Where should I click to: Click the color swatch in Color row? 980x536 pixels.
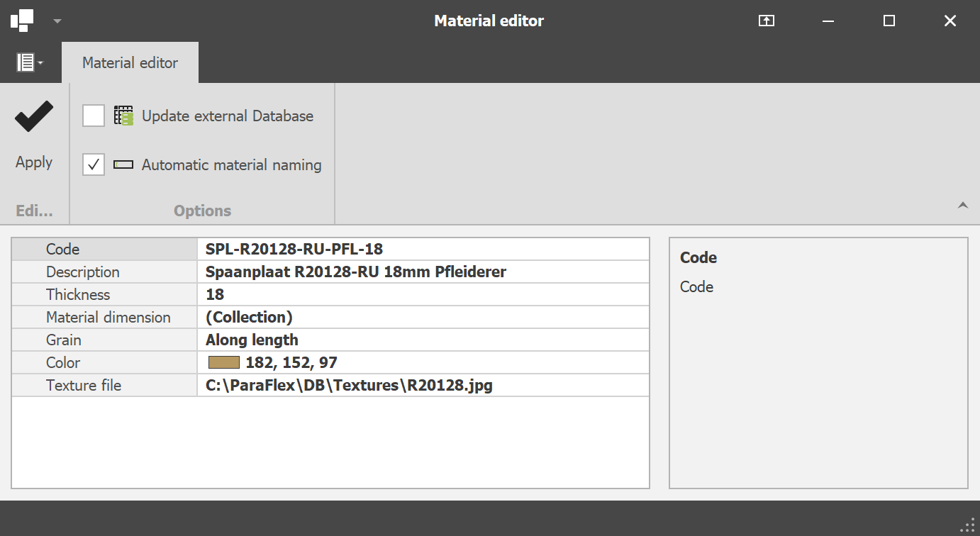224,363
